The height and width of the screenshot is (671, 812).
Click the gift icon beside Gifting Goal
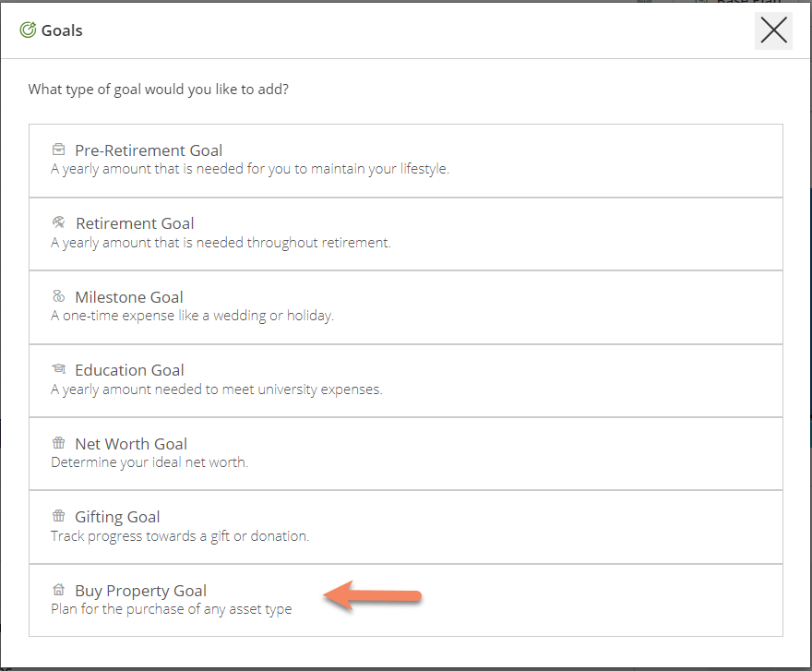coord(59,516)
